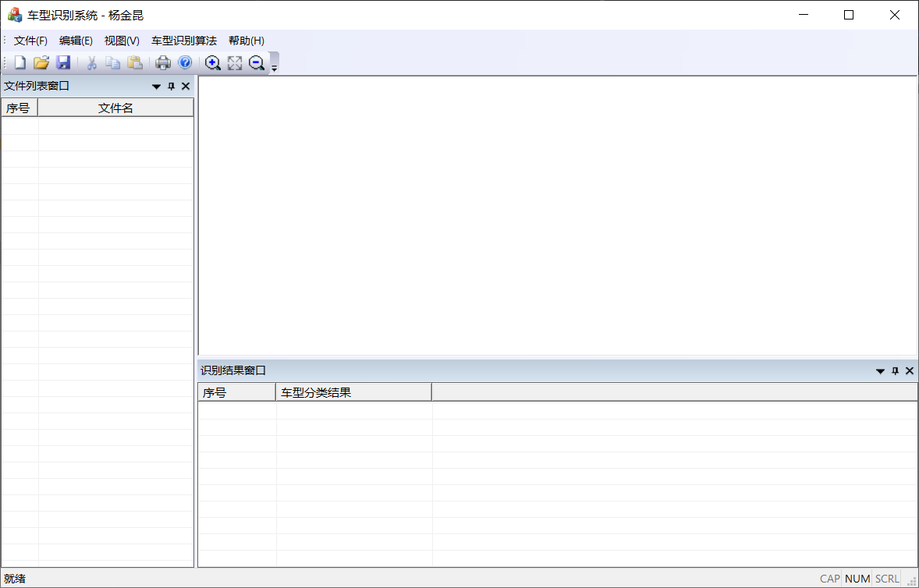Zoom in with the plus magnifier icon
Image resolution: width=919 pixels, height=588 pixels.
[213, 62]
